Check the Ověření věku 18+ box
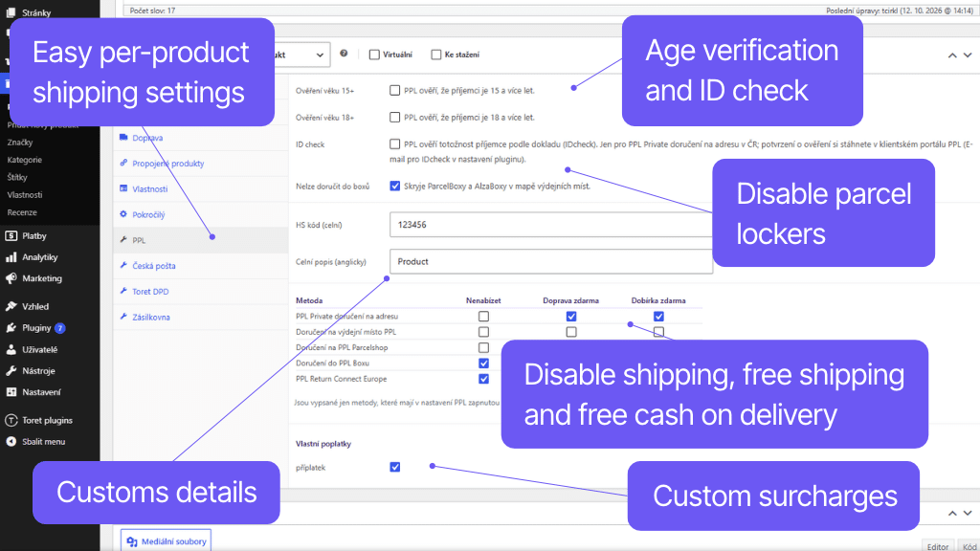Image resolution: width=980 pixels, height=551 pixels. pos(395,117)
